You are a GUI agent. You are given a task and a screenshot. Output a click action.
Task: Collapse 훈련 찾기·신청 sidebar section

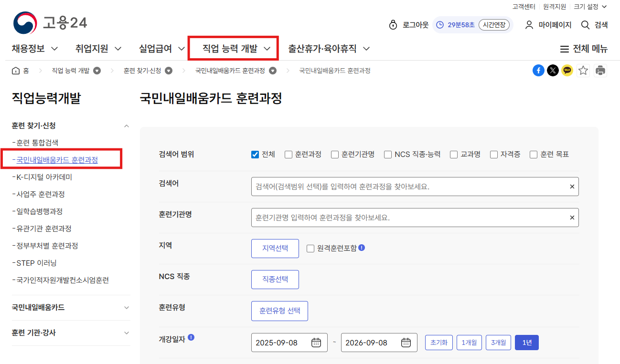[126, 126]
